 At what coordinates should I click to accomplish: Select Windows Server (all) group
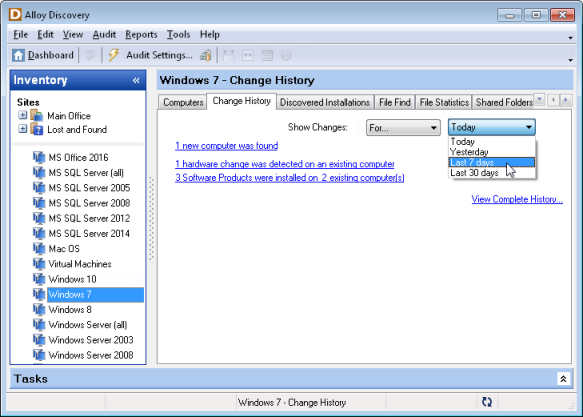pyautogui.click(x=88, y=325)
